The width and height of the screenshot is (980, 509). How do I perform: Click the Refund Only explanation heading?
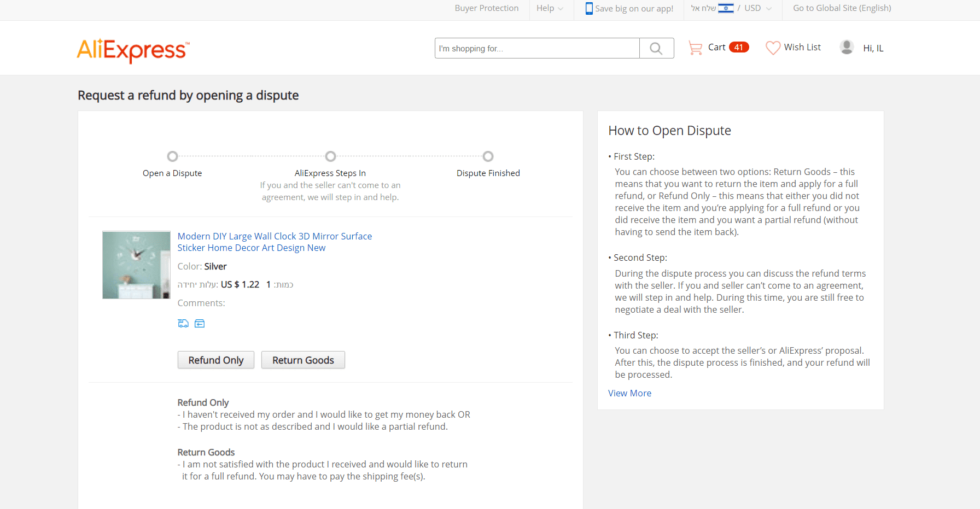[203, 402]
